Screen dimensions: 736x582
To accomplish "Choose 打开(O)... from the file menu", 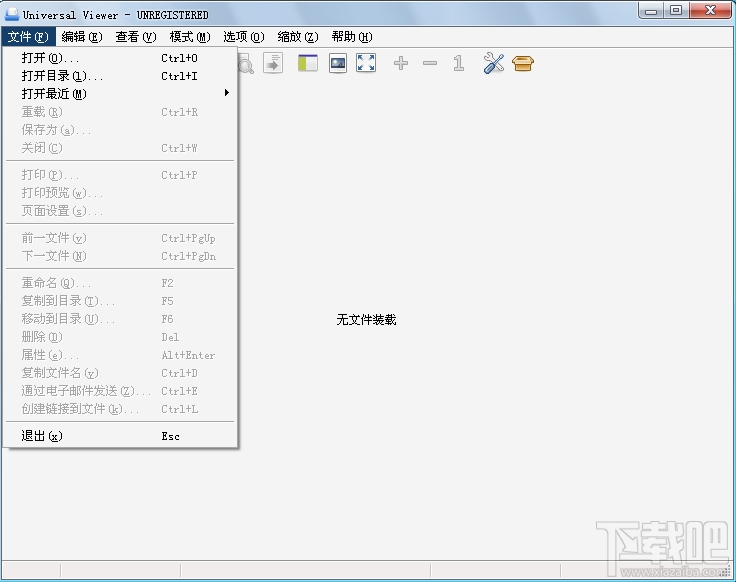I will click(120, 58).
